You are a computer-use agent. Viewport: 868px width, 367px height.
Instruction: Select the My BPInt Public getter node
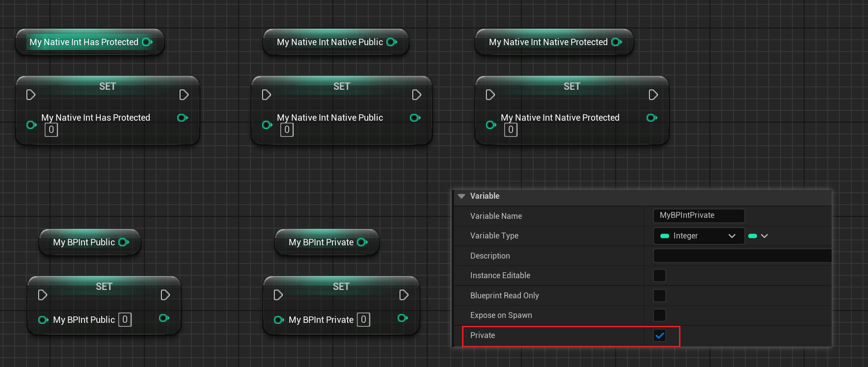pyautogui.click(x=83, y=242)
